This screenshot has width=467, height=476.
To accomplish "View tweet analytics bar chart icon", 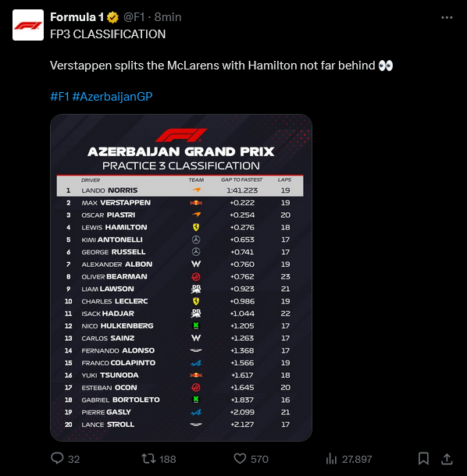I will [331, 459].
